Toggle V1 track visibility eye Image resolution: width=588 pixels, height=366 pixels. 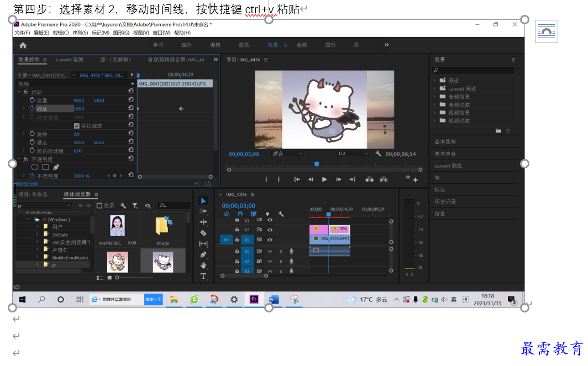coord(270,240)
